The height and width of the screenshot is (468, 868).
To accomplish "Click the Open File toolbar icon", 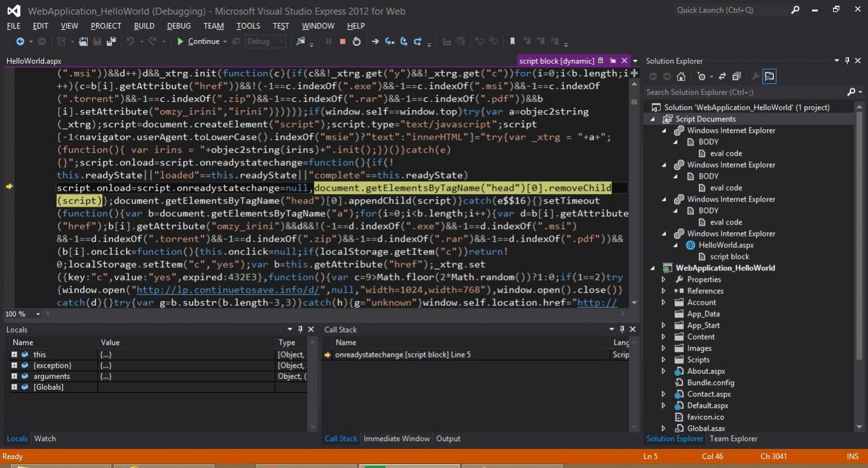I will pos(83,41).
